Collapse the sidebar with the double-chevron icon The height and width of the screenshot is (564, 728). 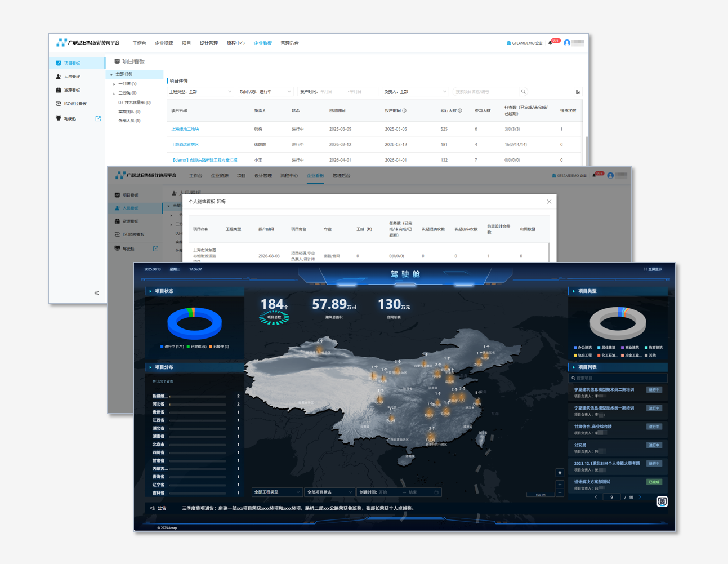[97, 293]
